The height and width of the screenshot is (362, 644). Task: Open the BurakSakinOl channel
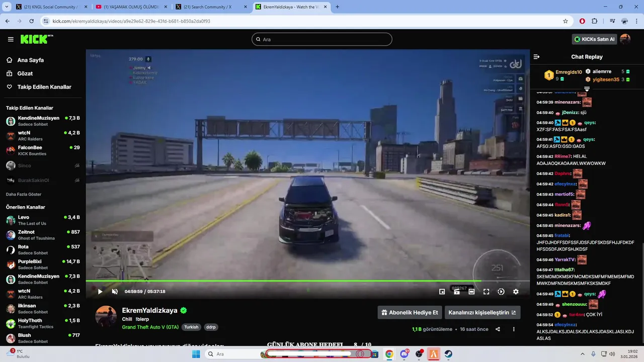(x=43, y=180)
